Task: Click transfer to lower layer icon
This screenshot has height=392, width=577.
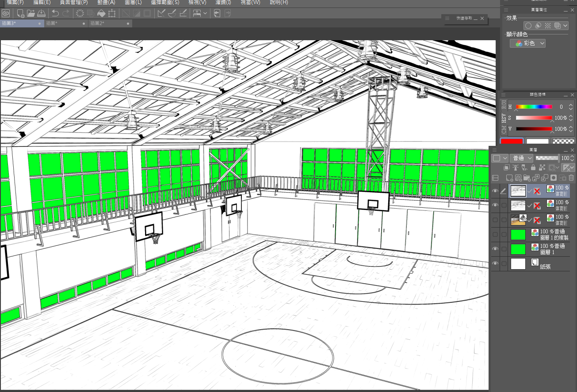Action: coord(535,178)
